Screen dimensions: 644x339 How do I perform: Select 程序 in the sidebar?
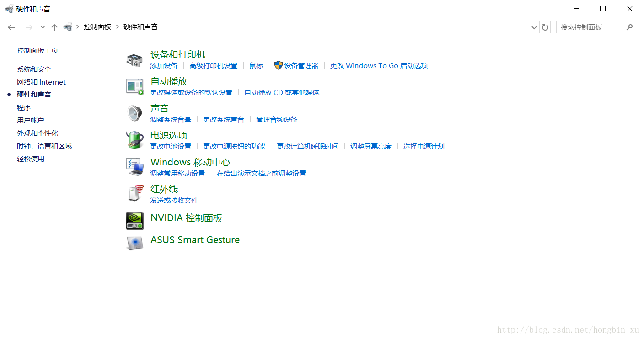coord(24,108)
